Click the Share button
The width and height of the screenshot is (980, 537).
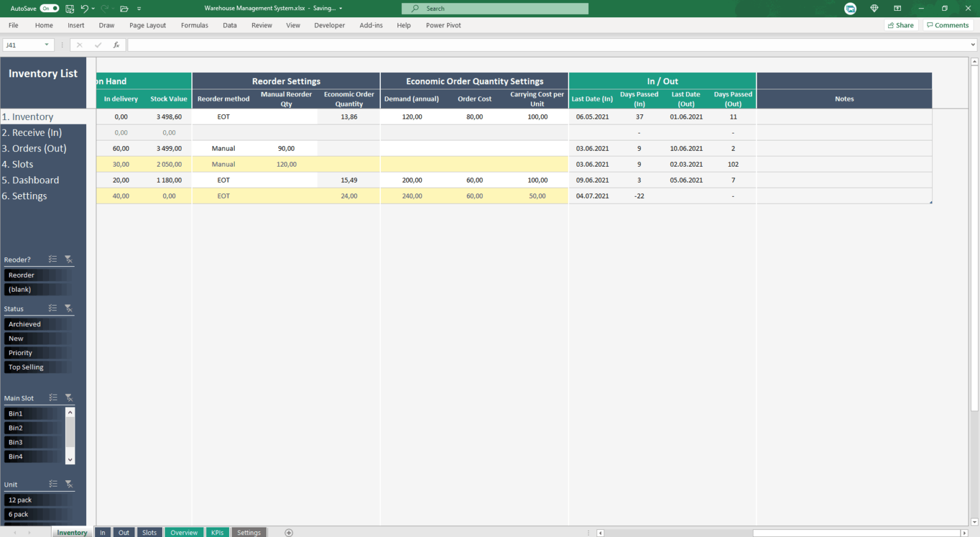(x=901, y=25)
